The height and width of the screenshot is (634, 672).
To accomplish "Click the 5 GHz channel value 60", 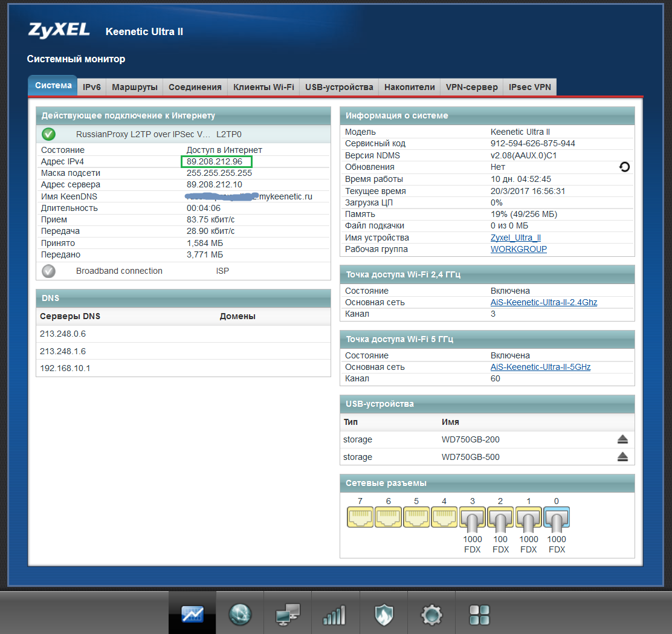I will [496, 378].
